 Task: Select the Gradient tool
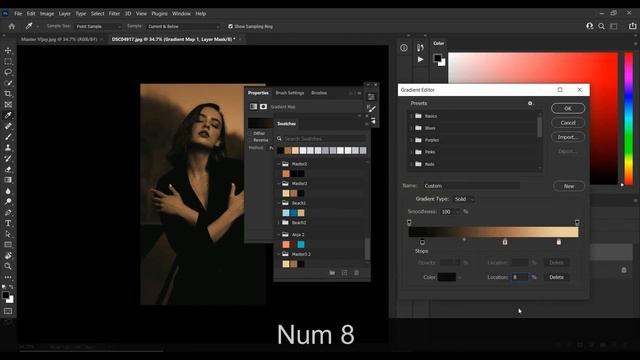8,180
